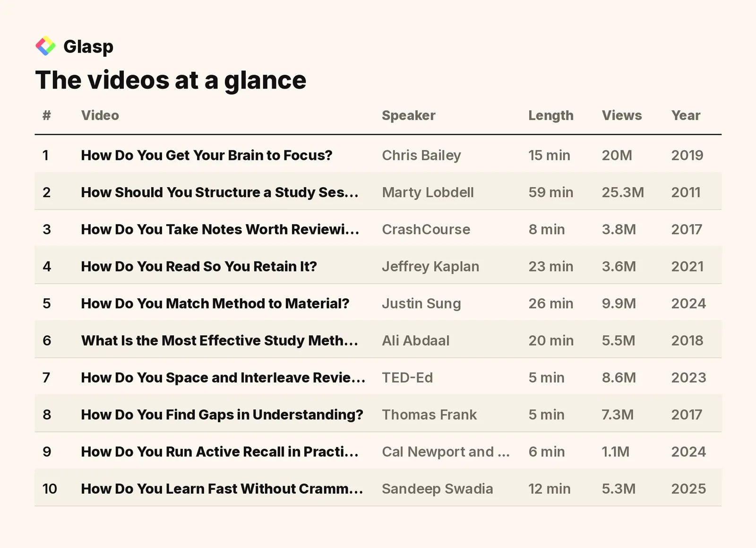Click the '6 min' length cell
The height and width of the screenshot is (548, 756).
[x=547, y=452]
